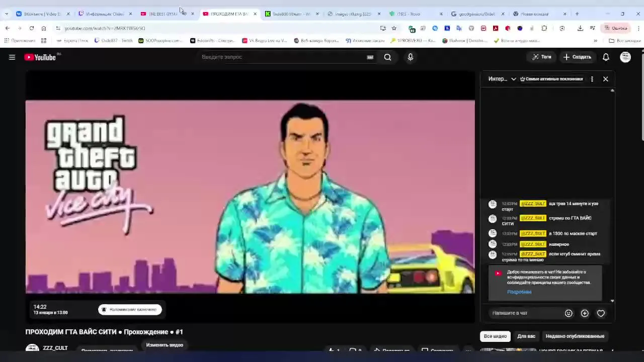Screen dimensions: 644x362
Task: Open the "Приложения" bookmarks shortcut
Action: pyautogui.click(x=20, y=41)
